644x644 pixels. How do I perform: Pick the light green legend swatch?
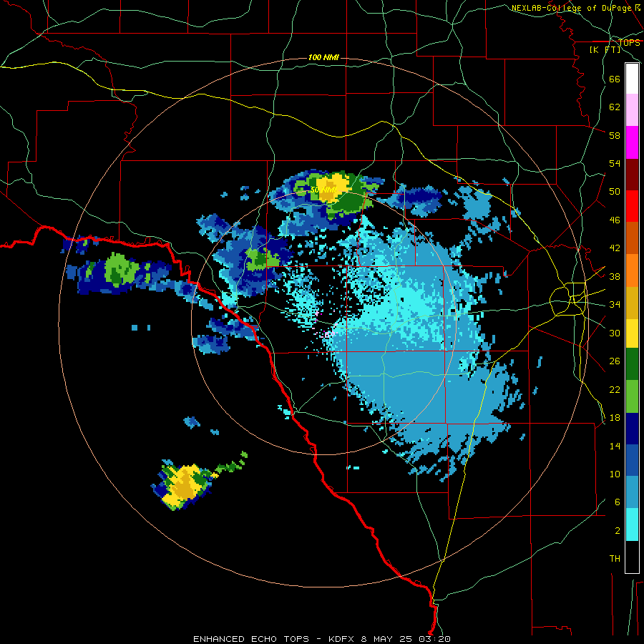pyautogui.click(x=632, y=396)
